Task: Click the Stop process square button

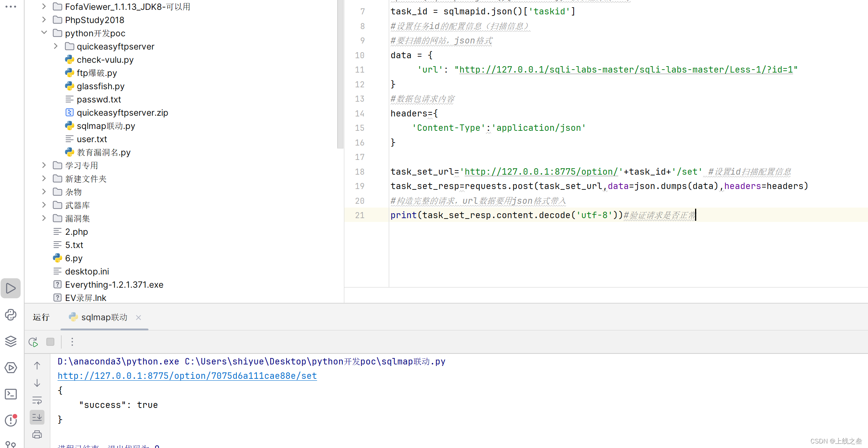Action: [50, 342]
